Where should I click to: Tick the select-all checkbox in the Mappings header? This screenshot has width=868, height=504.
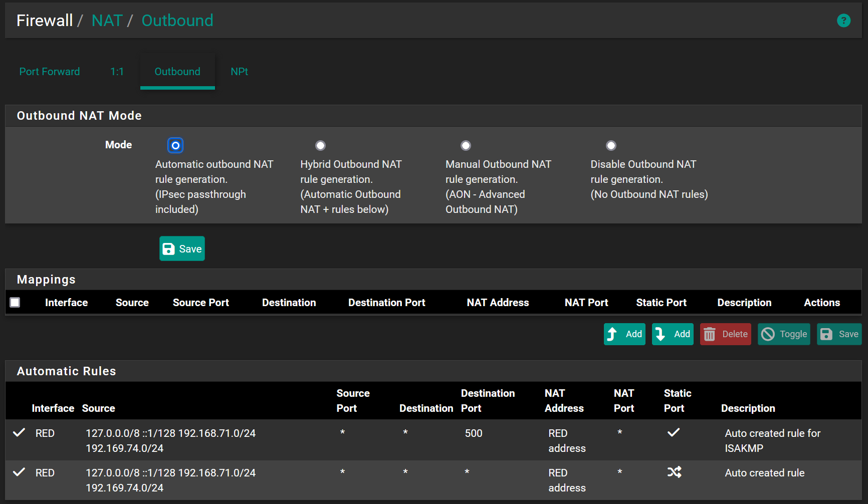click(x=15, y=302)
